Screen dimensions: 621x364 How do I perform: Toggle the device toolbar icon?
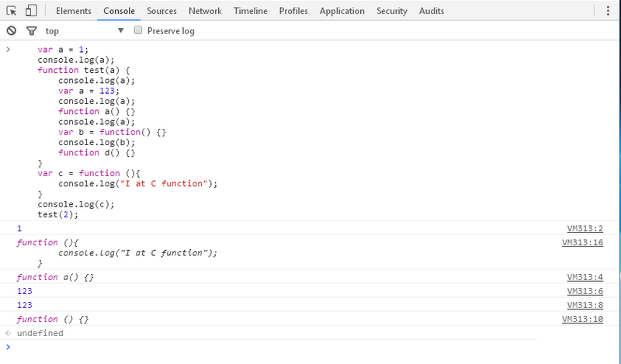(31, 11)
